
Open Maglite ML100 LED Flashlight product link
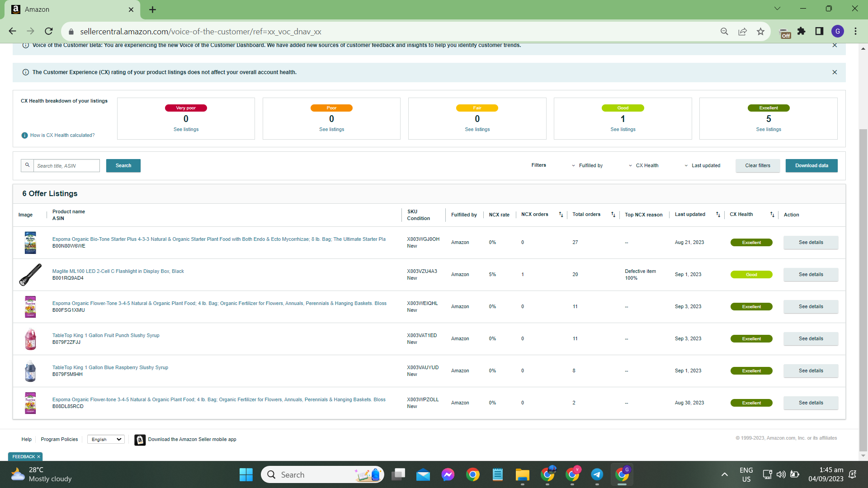[118, 272]
